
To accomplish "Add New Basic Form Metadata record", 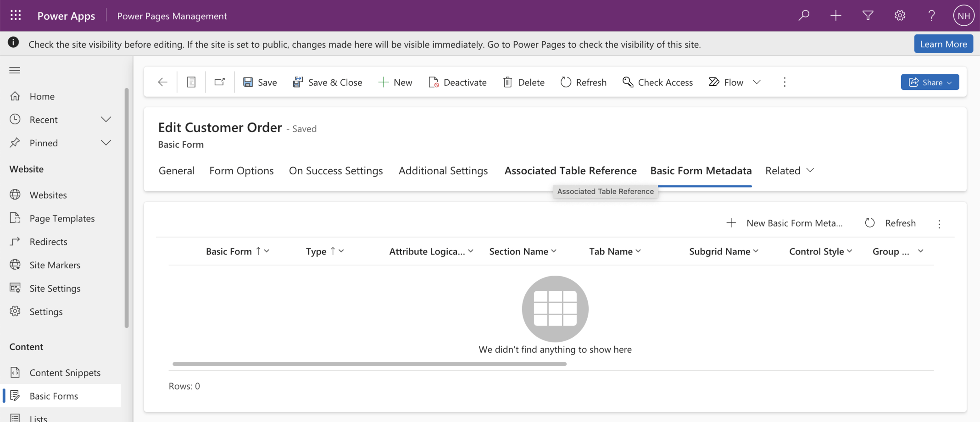I will pos(785,223).
